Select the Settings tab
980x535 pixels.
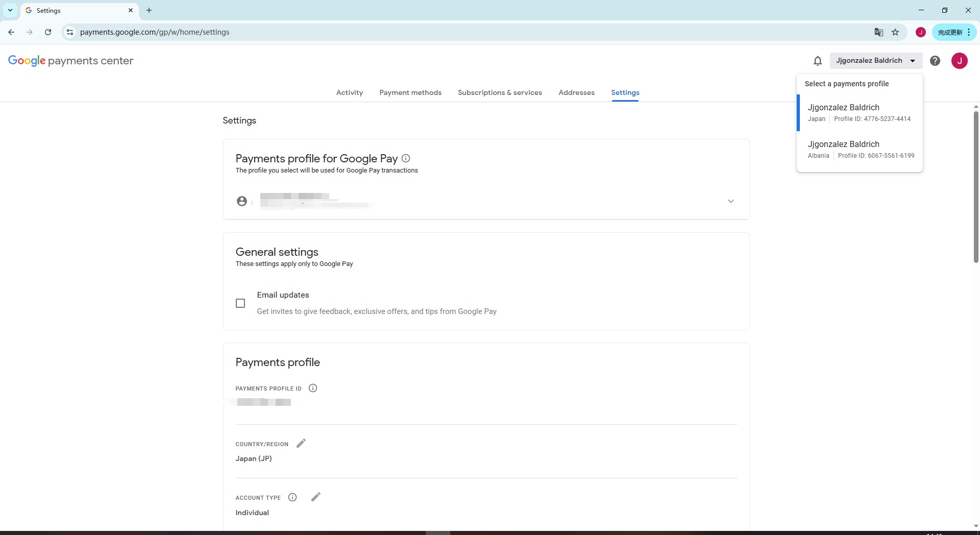point(625,92)
